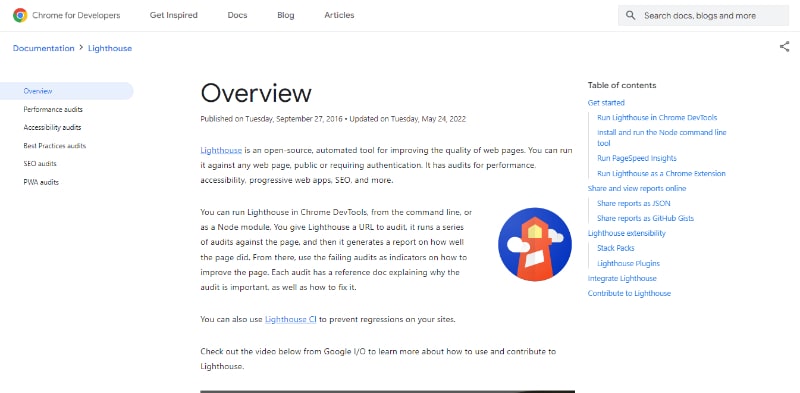This screenshot has height=393, width=800.
Task: Open Best Practices audits page
Action: [55, 146]
